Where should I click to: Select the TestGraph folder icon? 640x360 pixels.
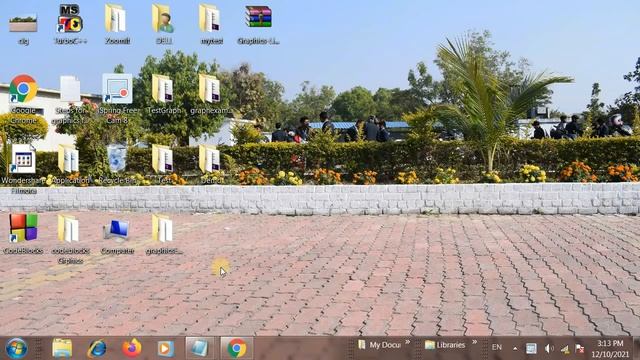[162, 89]
